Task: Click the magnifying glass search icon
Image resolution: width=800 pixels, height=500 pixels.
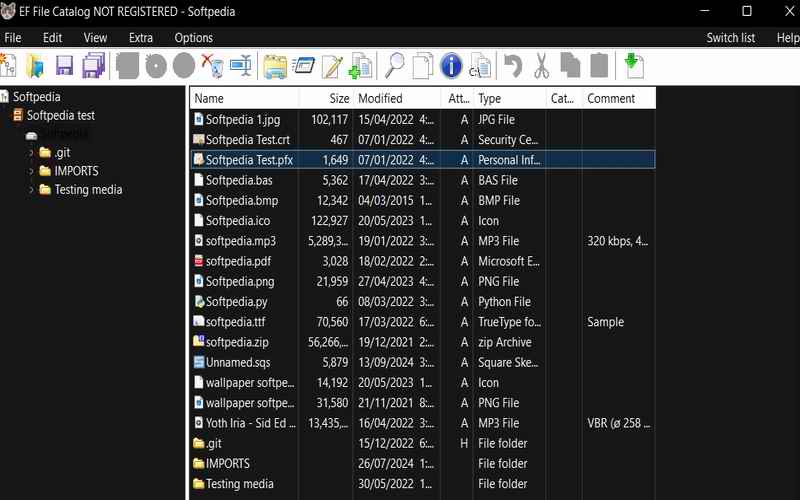Action: (394, 66)
